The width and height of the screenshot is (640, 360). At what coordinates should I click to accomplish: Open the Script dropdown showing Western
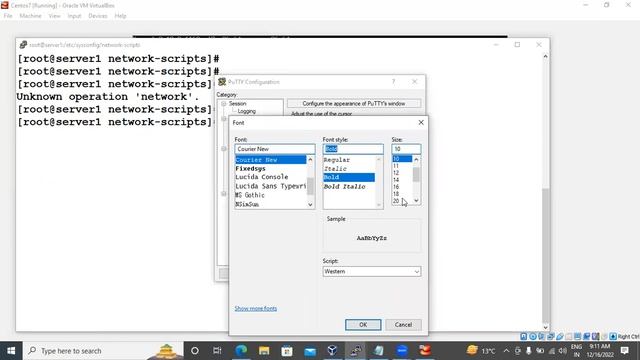(371, 271)
